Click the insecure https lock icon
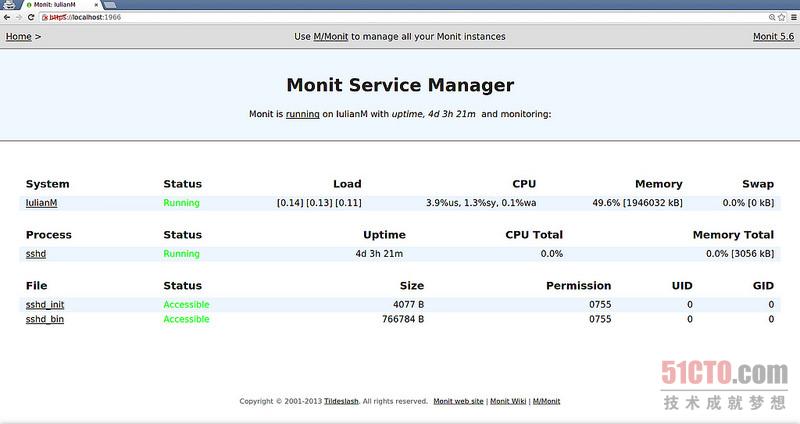Image resolution: width=800 pixels, height=424 pixels. 45,17
